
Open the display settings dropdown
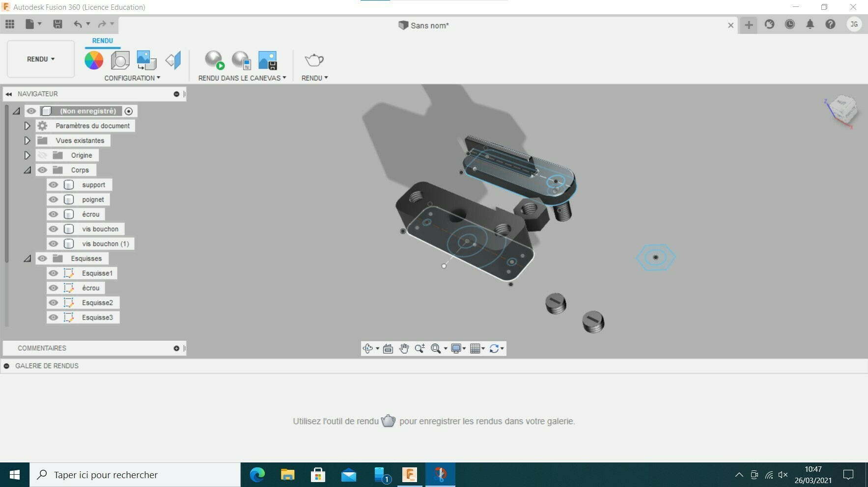click(x=457, y=349)
